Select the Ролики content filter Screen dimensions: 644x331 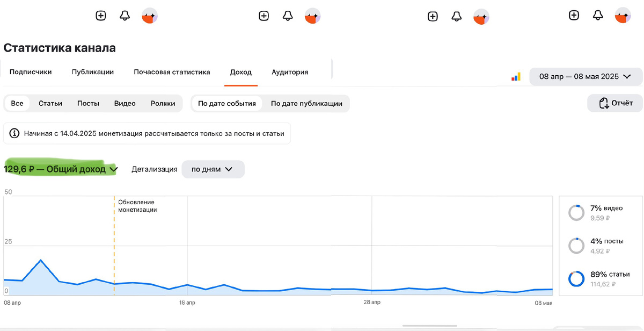point(163,103)
